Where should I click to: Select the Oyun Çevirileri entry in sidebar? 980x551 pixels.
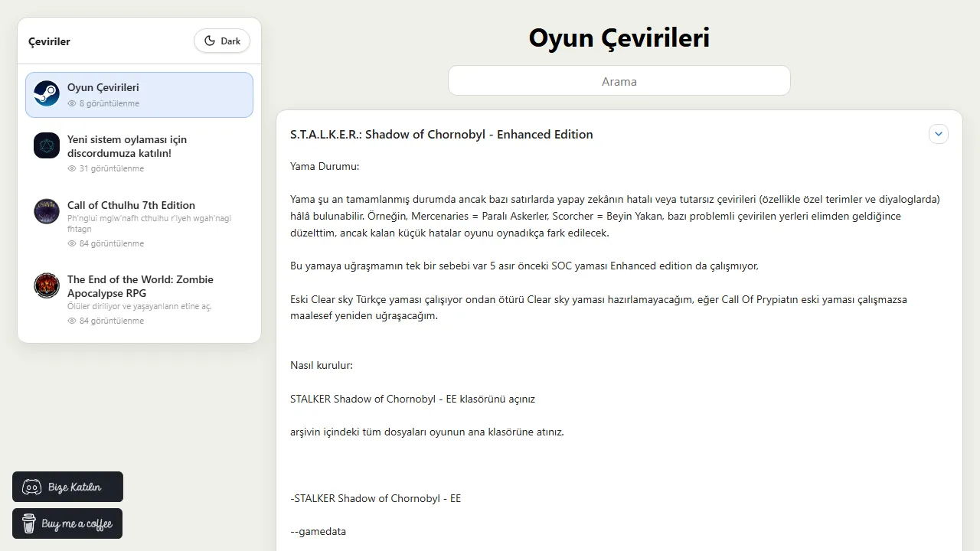click(139, 94)
